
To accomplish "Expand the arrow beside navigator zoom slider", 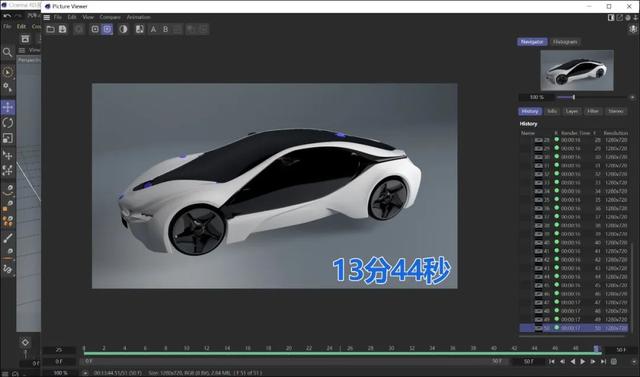I will (632, 97).
